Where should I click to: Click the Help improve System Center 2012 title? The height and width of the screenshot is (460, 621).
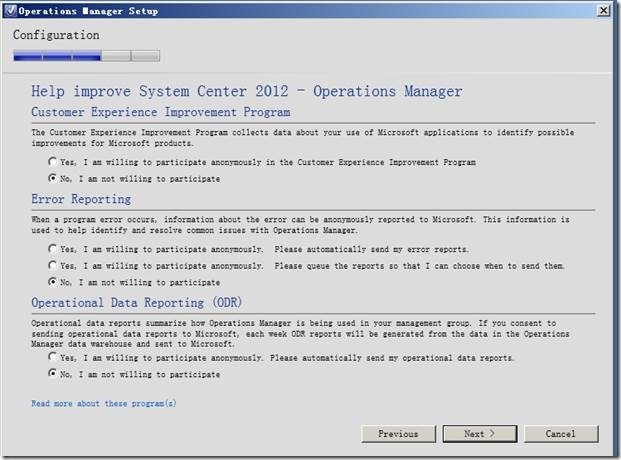[247, 92]
